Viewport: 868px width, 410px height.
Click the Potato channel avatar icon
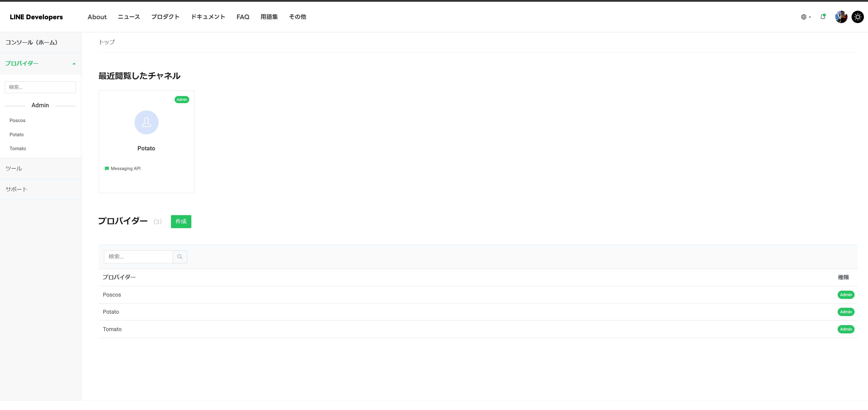pyautogui.click(x=146, y=122)
